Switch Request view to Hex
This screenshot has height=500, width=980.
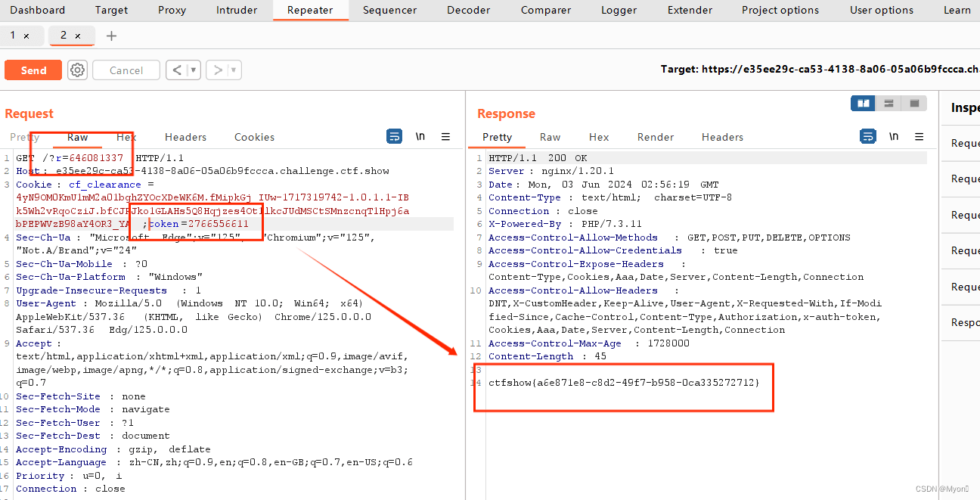click(x=126, y=137)
